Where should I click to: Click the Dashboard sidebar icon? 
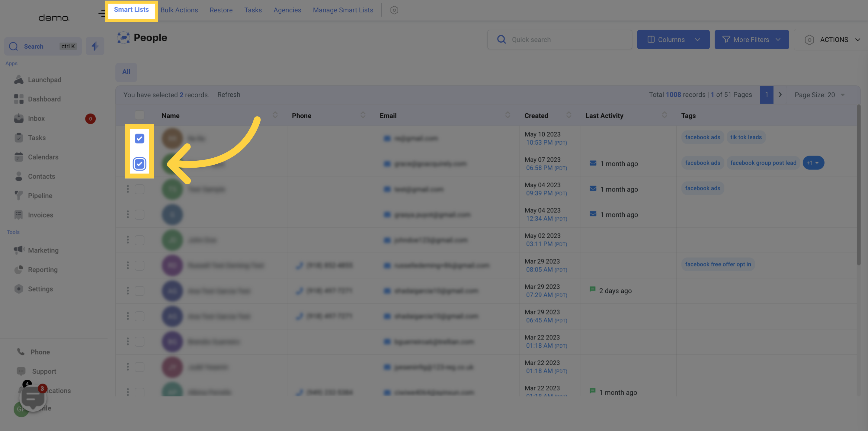pos(19,99)
